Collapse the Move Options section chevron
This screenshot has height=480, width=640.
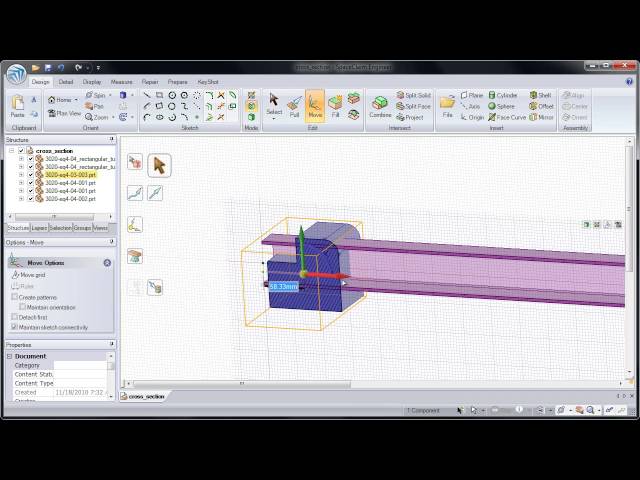107,263
